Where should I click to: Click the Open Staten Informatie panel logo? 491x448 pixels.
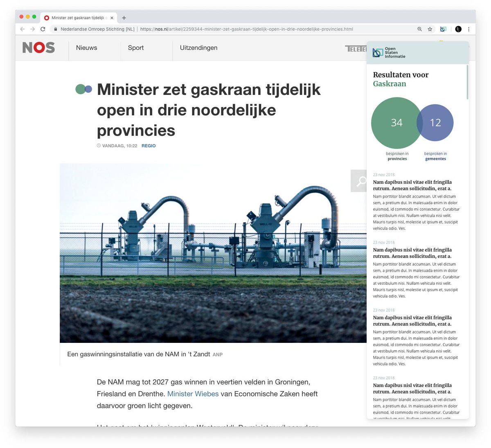click(x=389, y=53)
